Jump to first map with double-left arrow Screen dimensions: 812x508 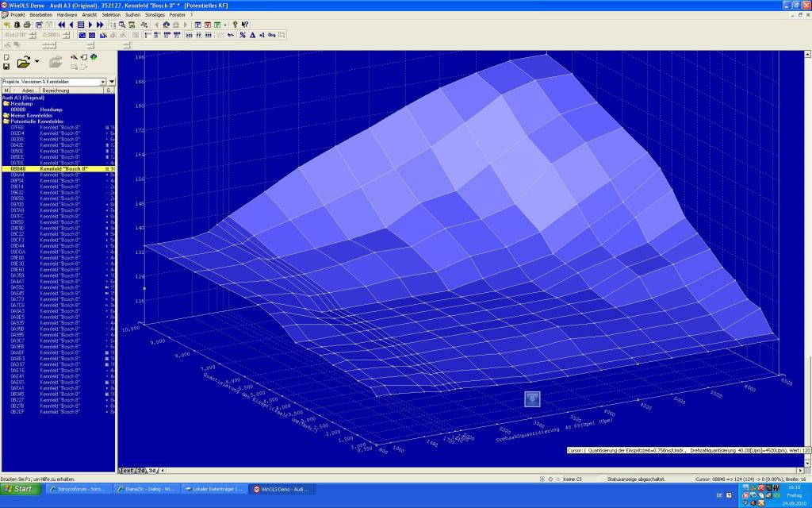click(x=62, y=25)
